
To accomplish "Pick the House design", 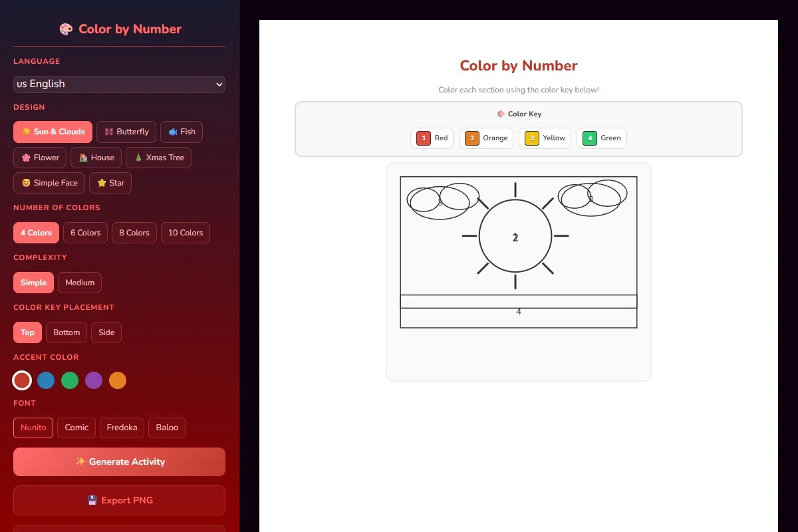I will (96, 158).
